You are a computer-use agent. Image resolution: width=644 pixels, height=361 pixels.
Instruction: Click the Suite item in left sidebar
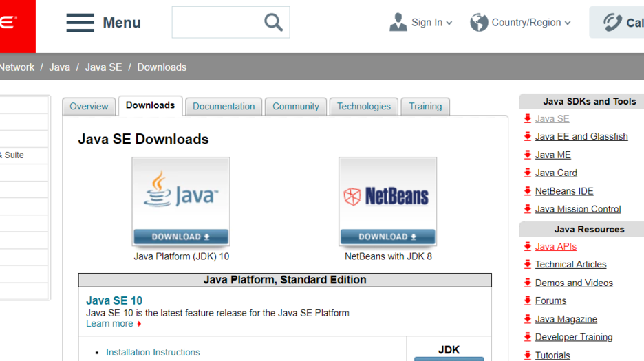coord(12,155)
